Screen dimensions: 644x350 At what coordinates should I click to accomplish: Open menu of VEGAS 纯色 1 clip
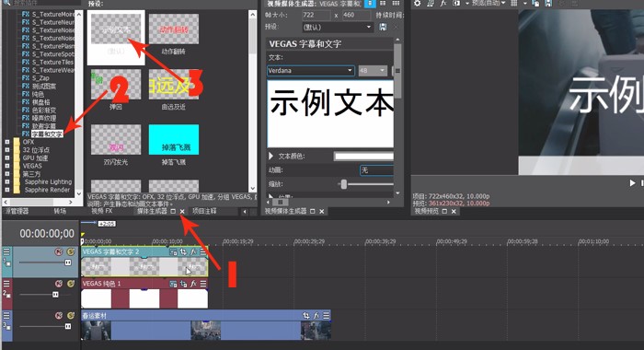point(203,284)
